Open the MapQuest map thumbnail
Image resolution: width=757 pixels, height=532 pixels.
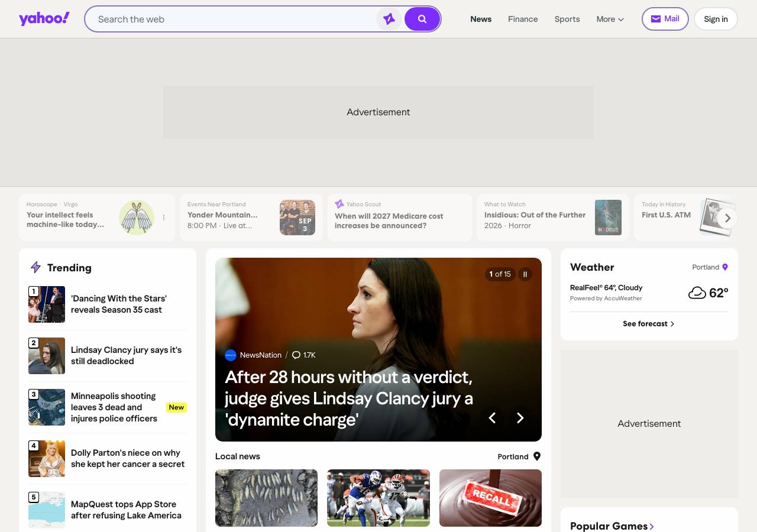47,510
